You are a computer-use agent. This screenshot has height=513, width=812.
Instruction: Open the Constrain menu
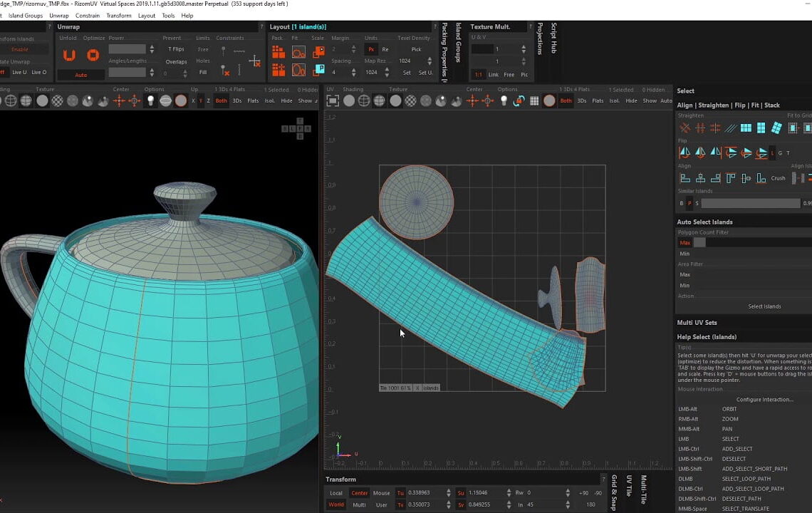(x=88, y=15)
